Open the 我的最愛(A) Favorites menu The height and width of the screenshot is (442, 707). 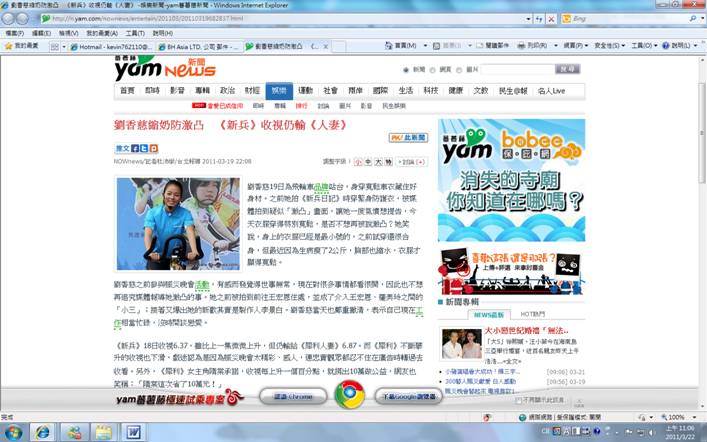point(102,33)
